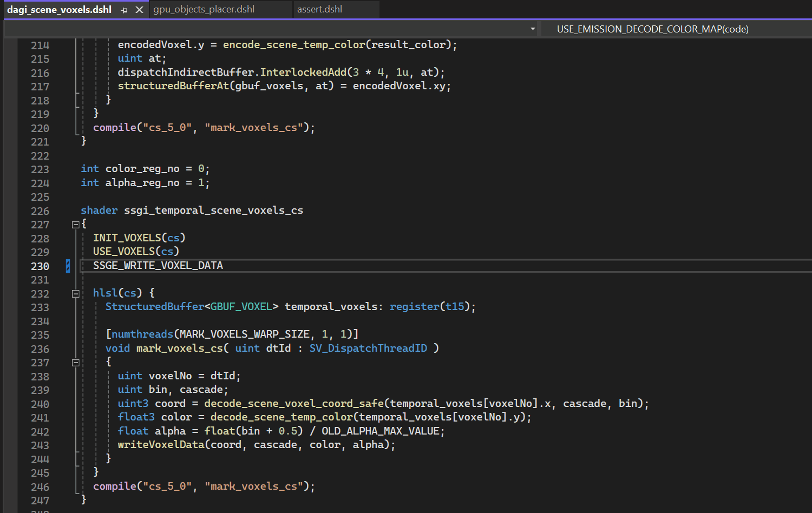This screenshot has height=513, width=812.
Task: Switch to the assert.dshl tab
Action: pyautogui.click(x=319, y=9)
